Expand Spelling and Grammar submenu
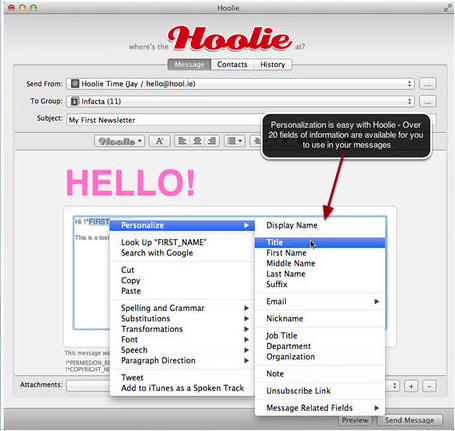 click(x=182, y=308)
